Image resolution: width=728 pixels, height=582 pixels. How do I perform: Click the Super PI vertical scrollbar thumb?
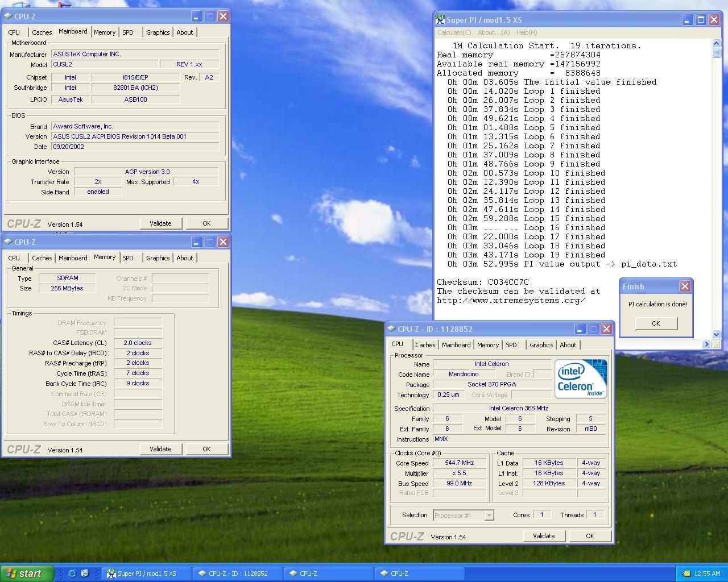(x=716, y=53)
